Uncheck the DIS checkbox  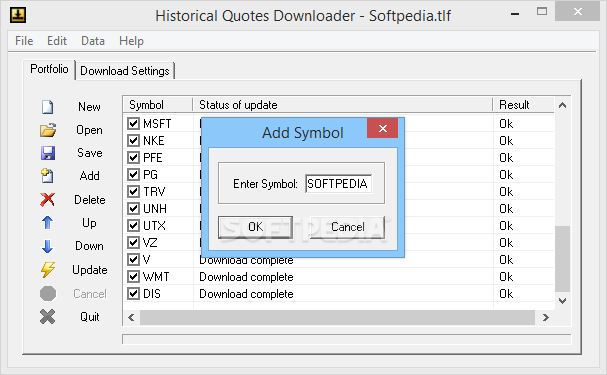pos(134,294)
